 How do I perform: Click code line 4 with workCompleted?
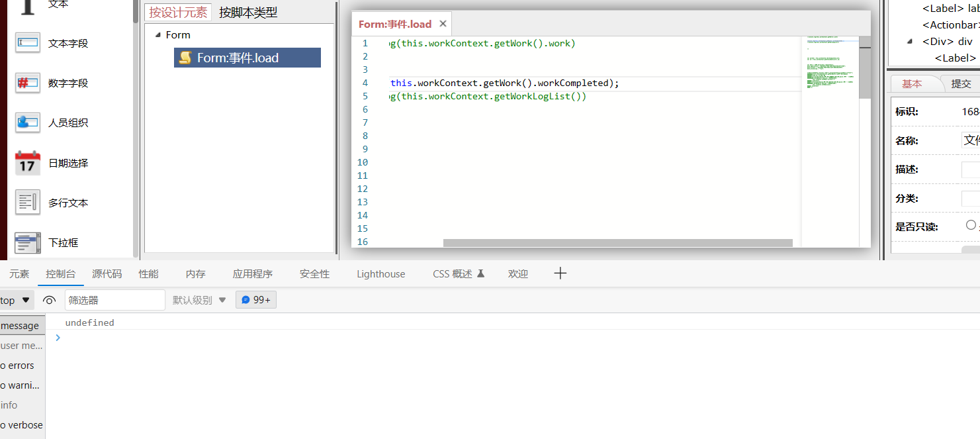coord(505,83)
